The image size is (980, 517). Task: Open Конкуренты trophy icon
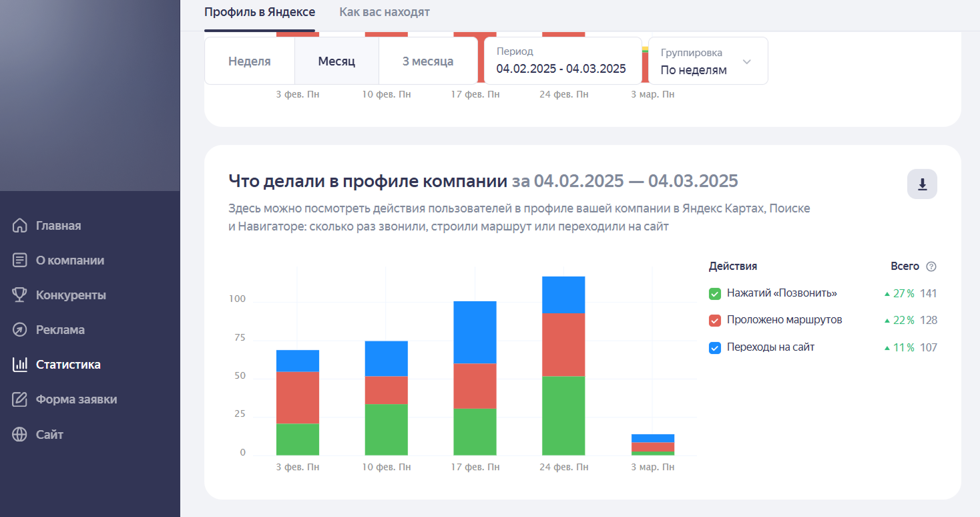click(x=20, y=295)
